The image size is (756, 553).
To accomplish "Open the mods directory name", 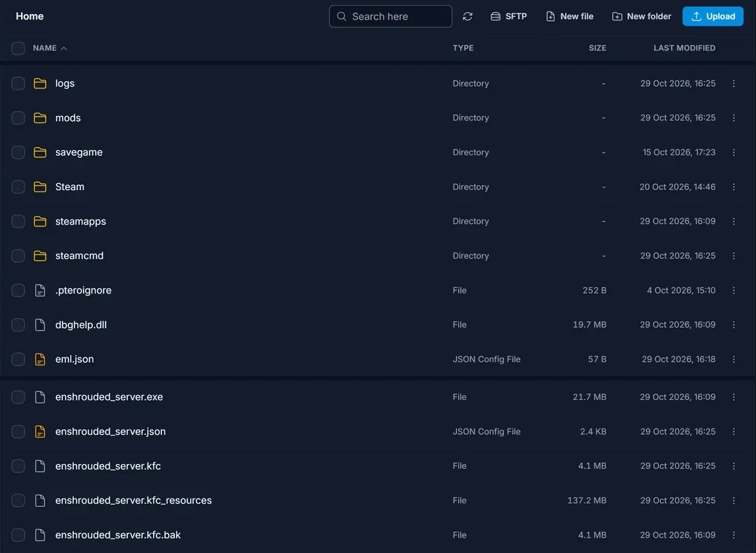I will [68, 118].
